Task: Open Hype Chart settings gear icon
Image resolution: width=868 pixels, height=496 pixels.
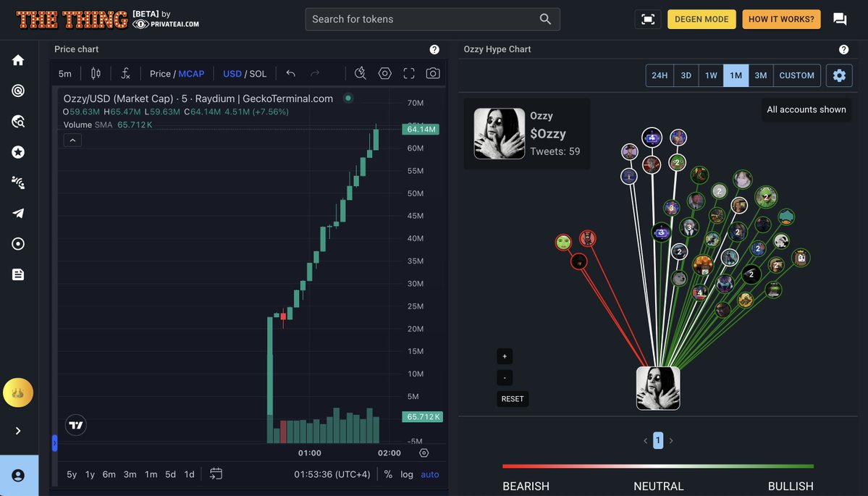Action: [839, 75]
